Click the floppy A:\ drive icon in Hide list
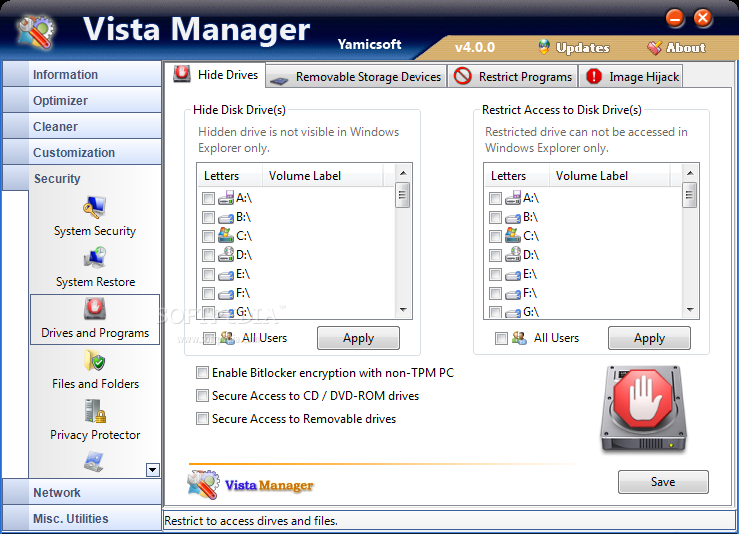Viewport: 739px width, 534px height. pos(226,198)
